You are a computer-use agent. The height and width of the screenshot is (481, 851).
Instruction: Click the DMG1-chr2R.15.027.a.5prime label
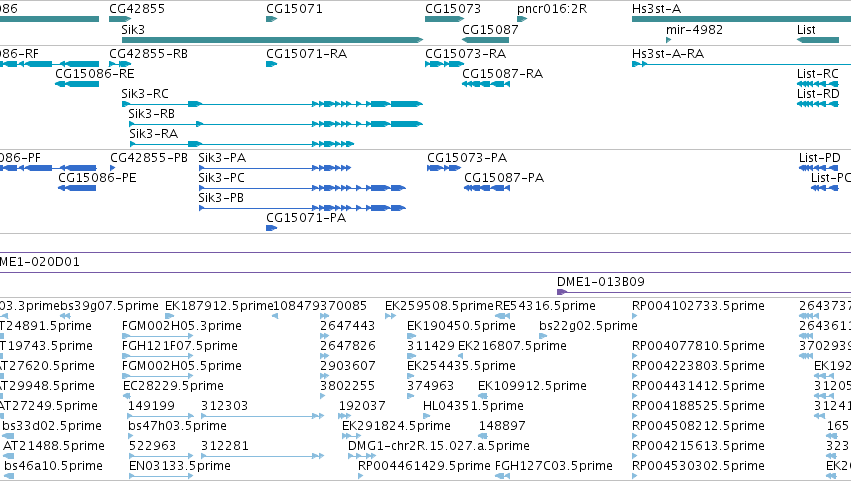pos(439,446)
